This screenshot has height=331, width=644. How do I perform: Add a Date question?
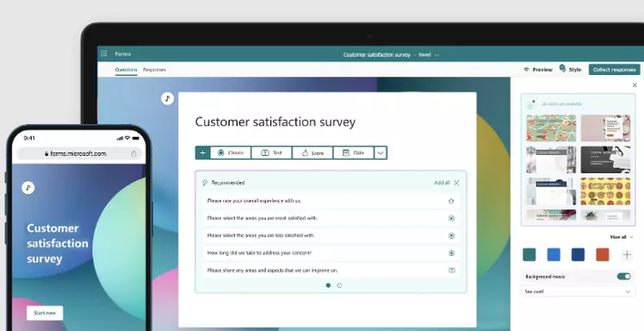[x=354, y=153]
